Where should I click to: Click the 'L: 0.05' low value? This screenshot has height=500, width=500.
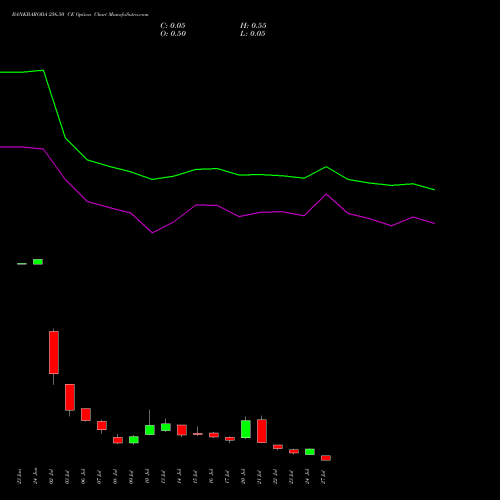point(253,34)
